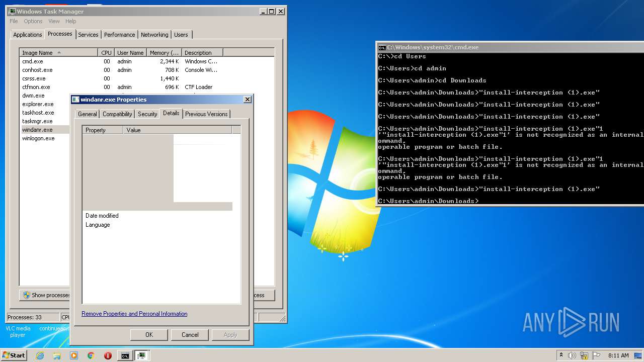
Task: Open View menu in Task Manager
Action: click(54, 21)
